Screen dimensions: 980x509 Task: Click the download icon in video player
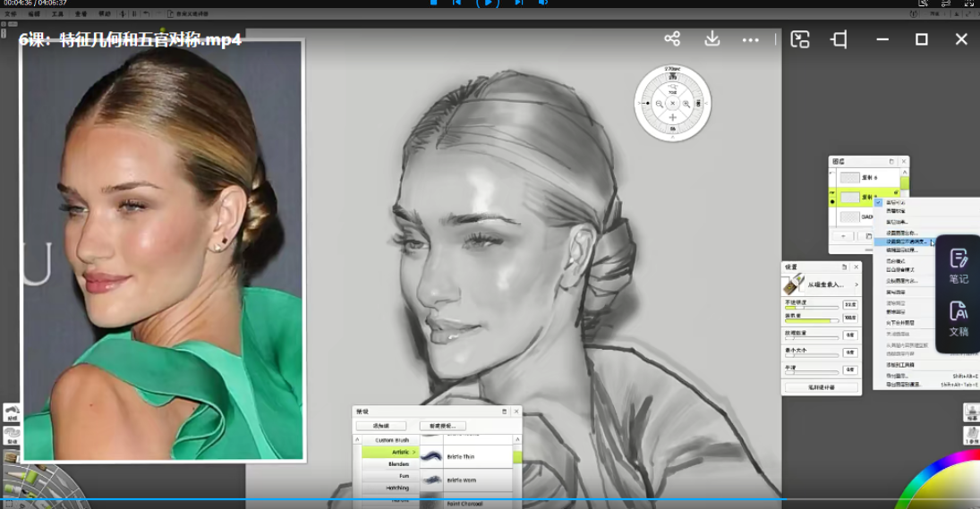[712, 38]
